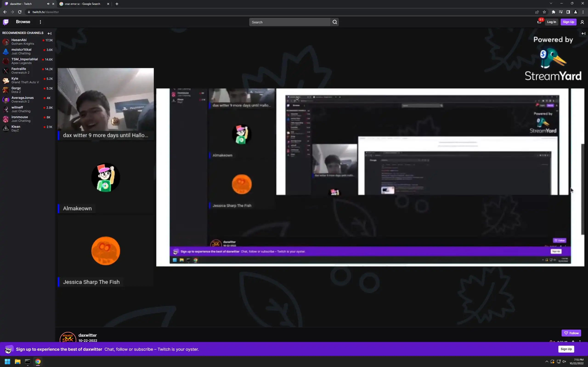Switch to the craz error sc Google tab
The width and height of the screenshot is (588, 367).
[x=82, y=4]
